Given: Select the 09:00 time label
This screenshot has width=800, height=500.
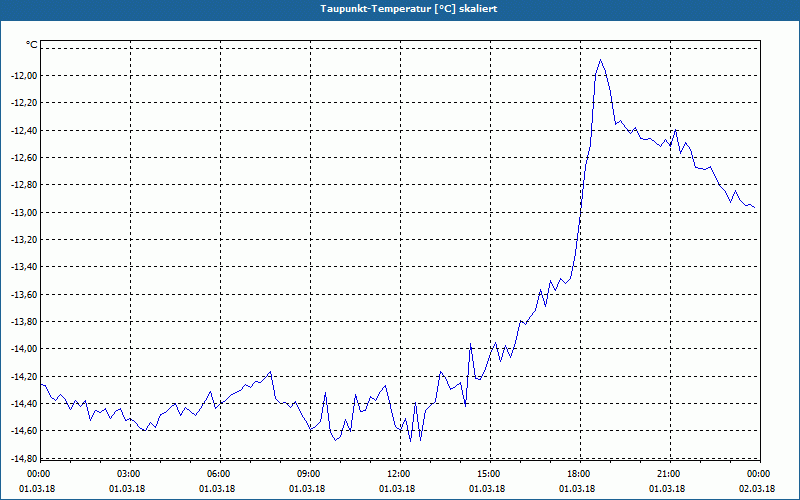Looking at the screenshot, I should [310, 474].
